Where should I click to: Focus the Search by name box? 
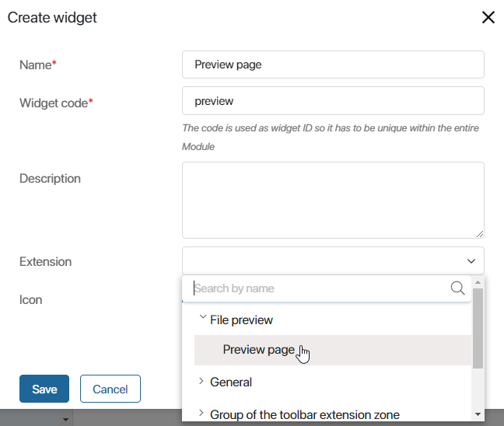(321, 288)
